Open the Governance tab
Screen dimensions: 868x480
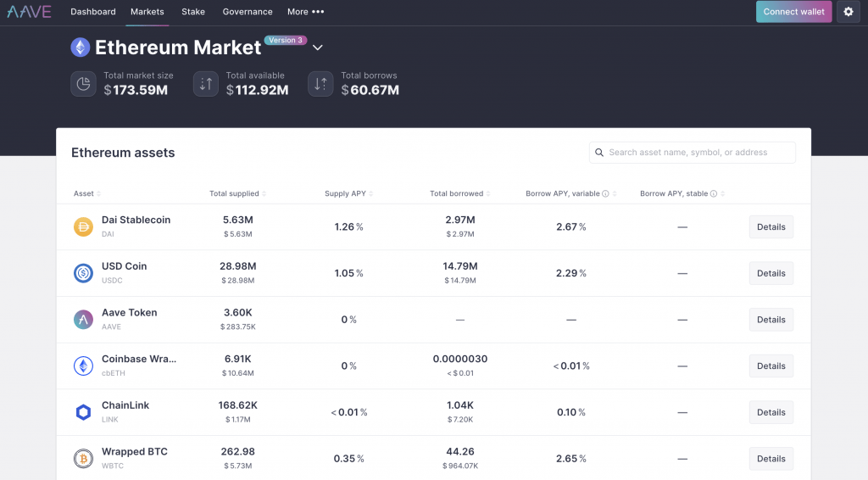click(248, 12)
